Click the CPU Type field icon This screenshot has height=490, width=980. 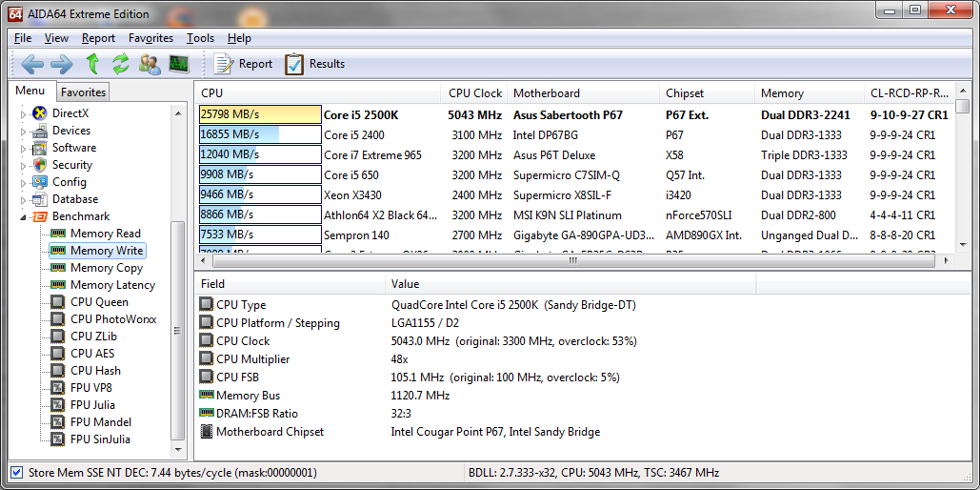[x=207, y=305]
